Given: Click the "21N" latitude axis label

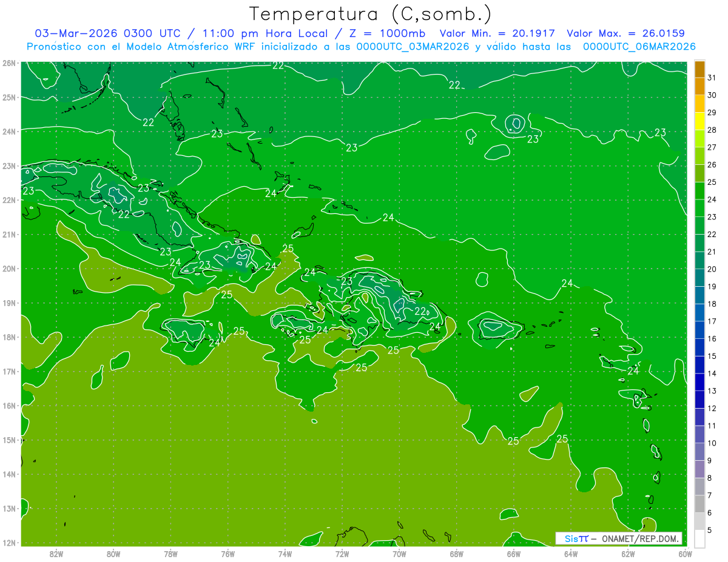Looking at the screenshot, I should click(8, 234).
